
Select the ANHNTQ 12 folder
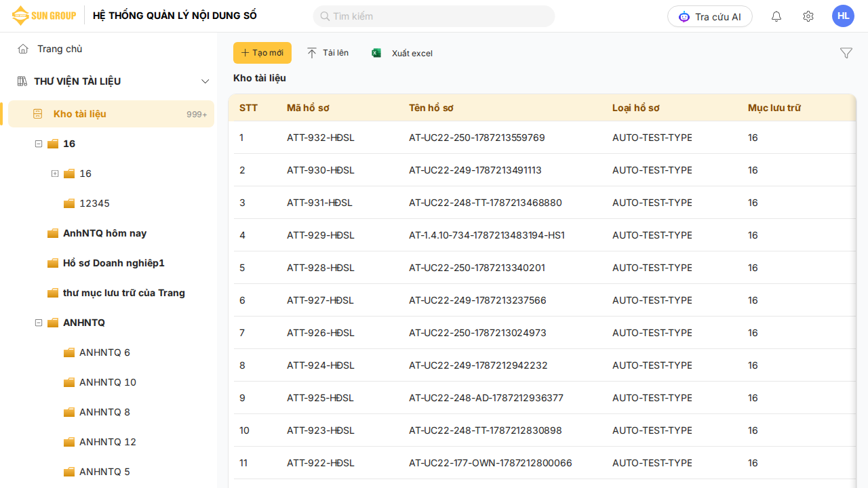pos(108,442)
